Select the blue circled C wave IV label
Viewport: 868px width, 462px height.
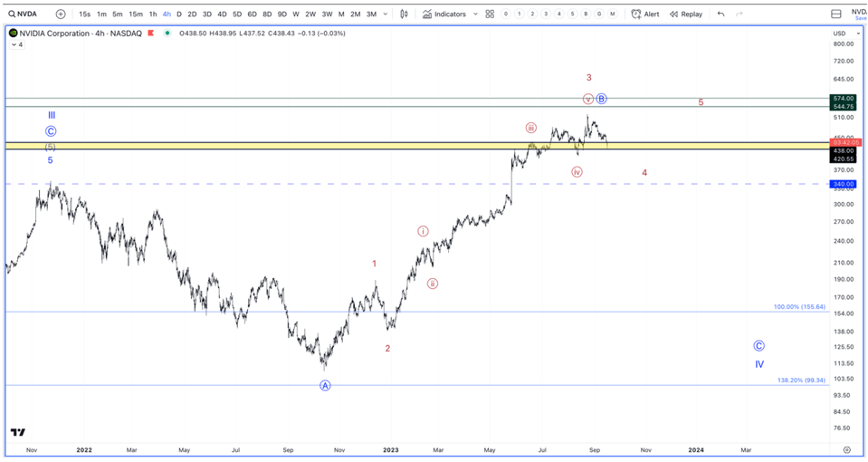(x=759, y=346)
